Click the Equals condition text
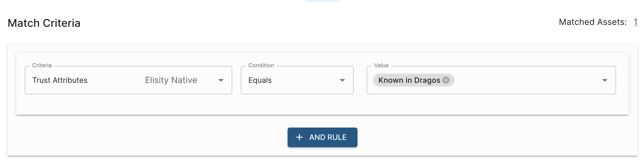644x164 pixels. tap(260, 80)
